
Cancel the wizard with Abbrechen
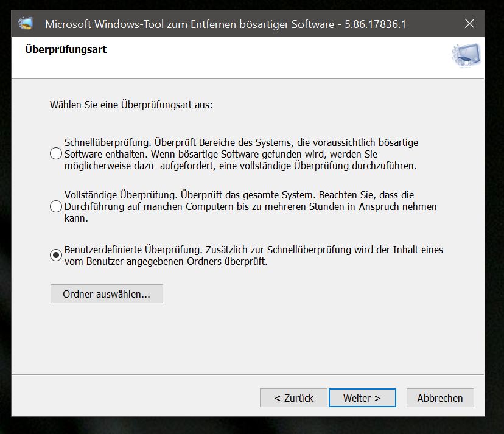[x=440, y=398]
